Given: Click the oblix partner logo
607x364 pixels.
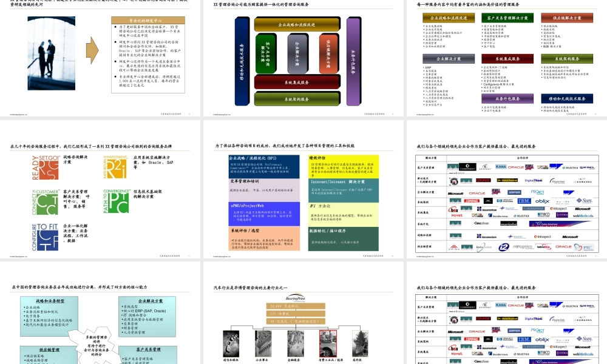Looking at the screenshot, I should pyautogui.click(x=543, y=201).
